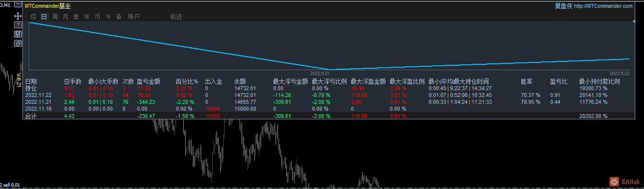Image resolution: width=644 pixels, height=189 pixels.
Task: Select the 出入金 column header
Action: tap(214, 81)
